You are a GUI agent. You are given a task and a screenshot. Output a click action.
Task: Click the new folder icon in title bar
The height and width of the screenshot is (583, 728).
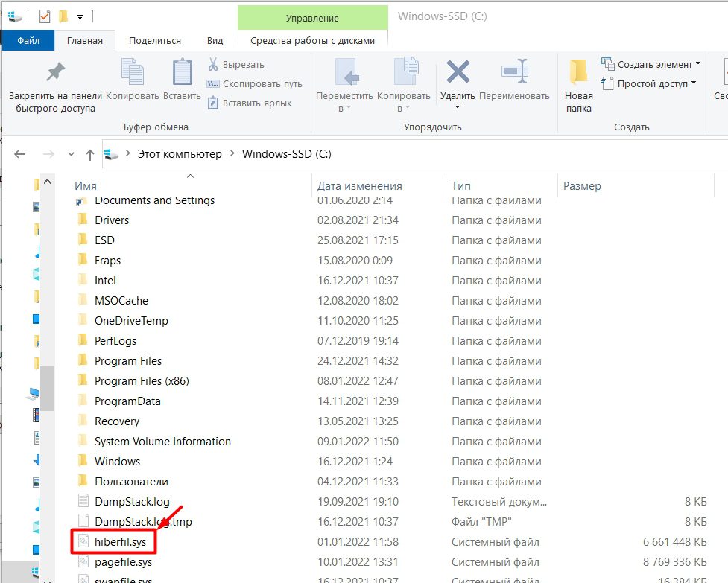point(63,16)
